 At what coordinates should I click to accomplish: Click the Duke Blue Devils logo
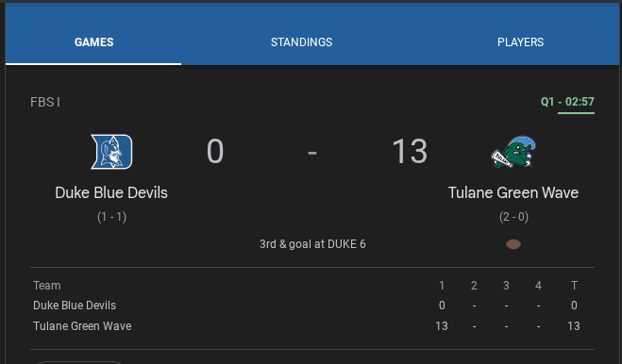[111, 152]
